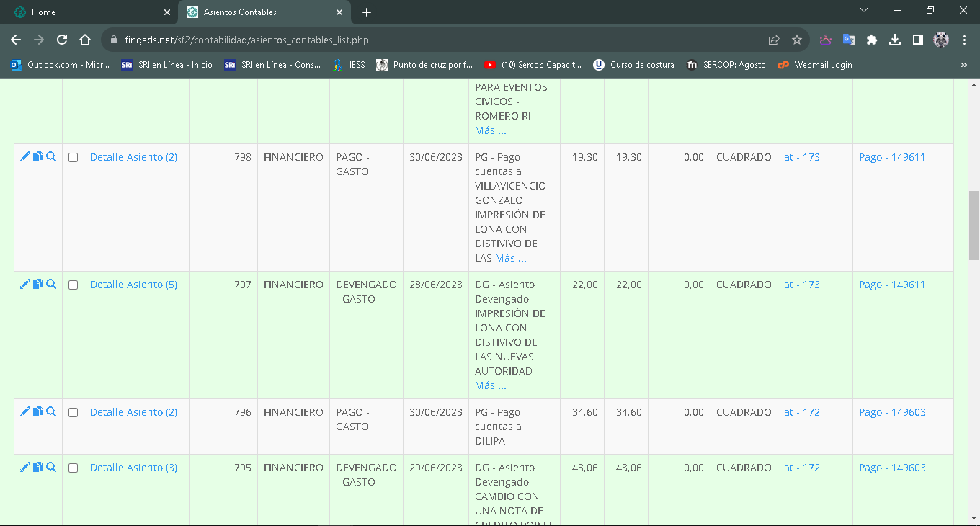980x526 pixels.
Task: Switch to the Home browser tab
Action: [86, 12]
